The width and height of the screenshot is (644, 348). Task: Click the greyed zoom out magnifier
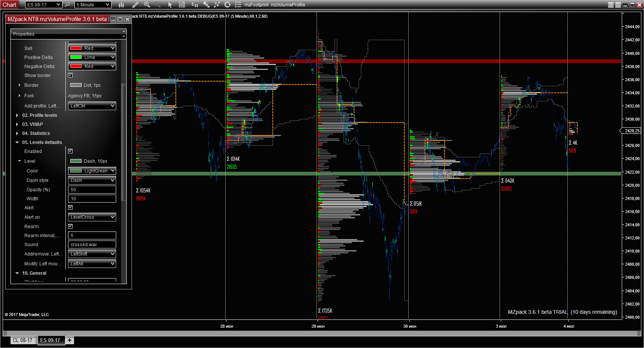[x=158, y=5]
